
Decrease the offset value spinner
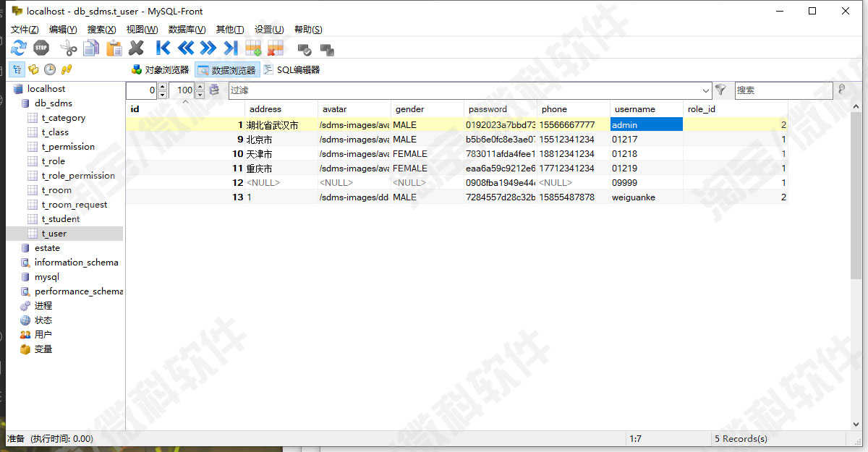(x=162, y=94)
